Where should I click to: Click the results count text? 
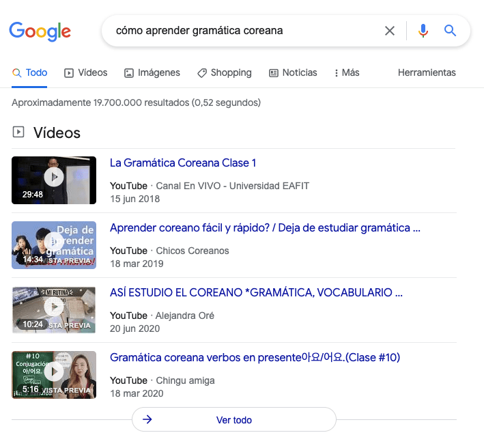click(x=136, y=102)
